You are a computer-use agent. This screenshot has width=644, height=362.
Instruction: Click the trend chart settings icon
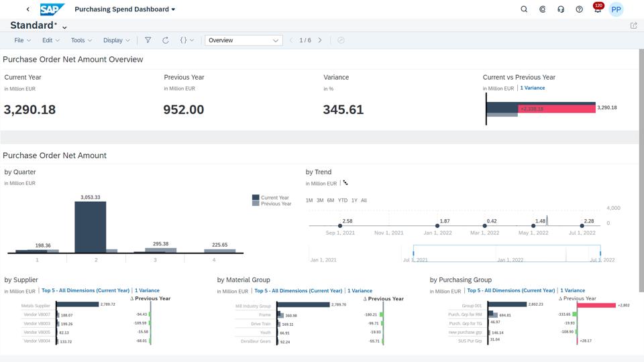345,183
